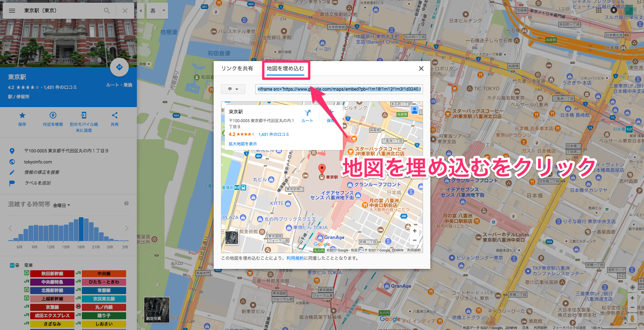Click ラベルを追加 link

click(38, 183)
